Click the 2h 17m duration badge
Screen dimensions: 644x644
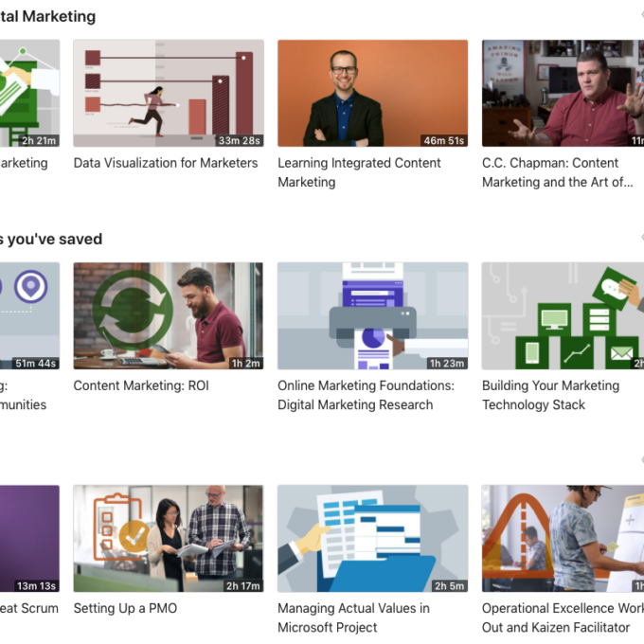tap(242, 586)
